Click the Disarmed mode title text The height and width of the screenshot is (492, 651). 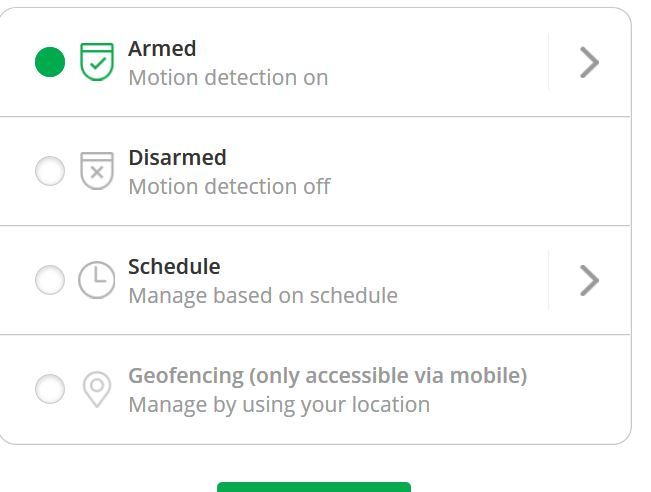click(x=177, y=158)
